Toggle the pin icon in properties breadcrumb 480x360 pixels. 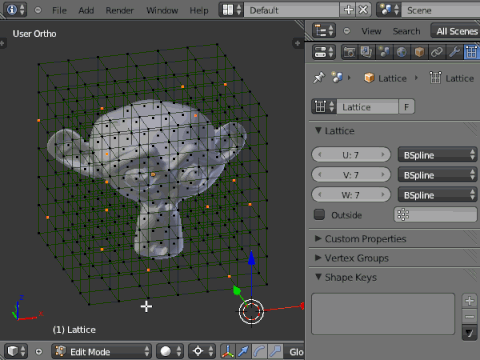click(x=319, y=78)
